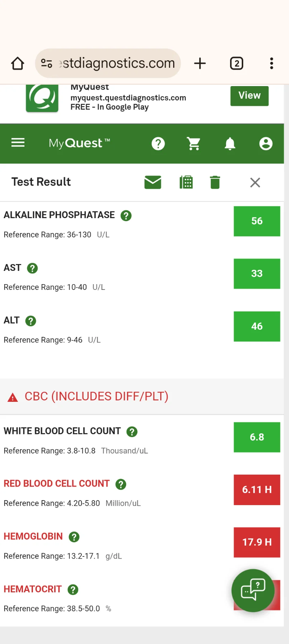View notifications bell

[x=230, y=144]
